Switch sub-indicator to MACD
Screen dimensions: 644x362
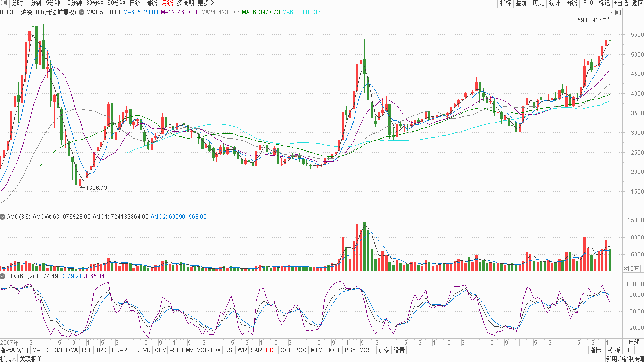(41, 350)
